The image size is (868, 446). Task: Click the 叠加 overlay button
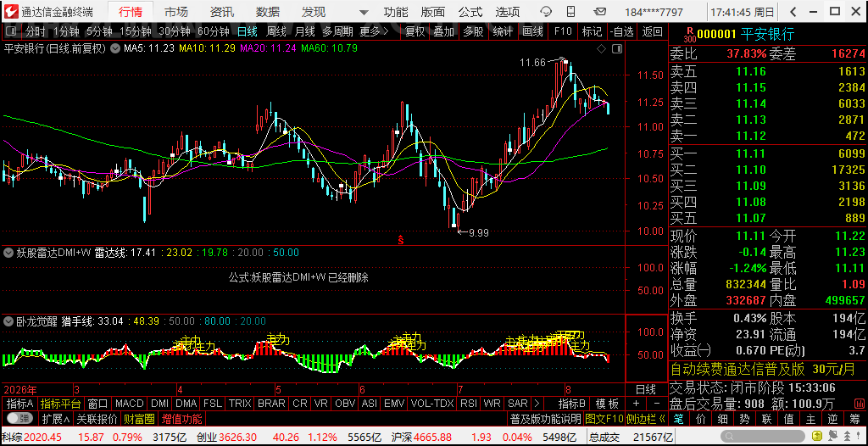[444, 31]
